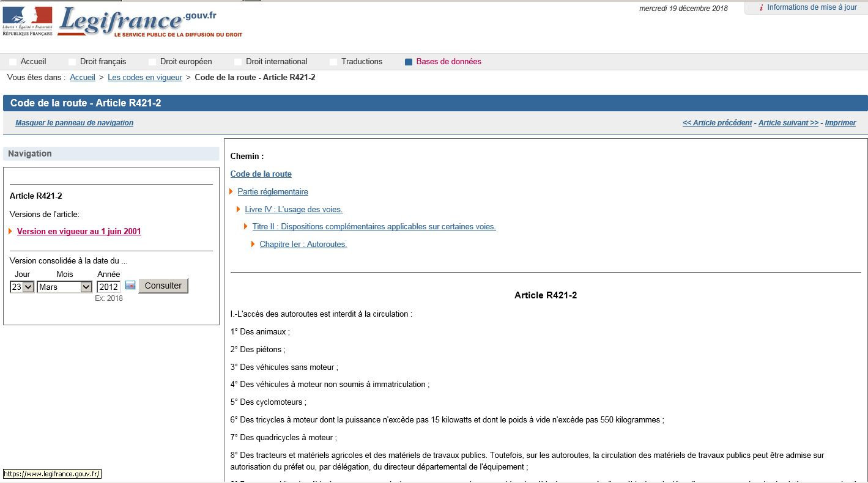Click the square marker next to Traductions
Viewport: 868px width, 483px height.
333,62
